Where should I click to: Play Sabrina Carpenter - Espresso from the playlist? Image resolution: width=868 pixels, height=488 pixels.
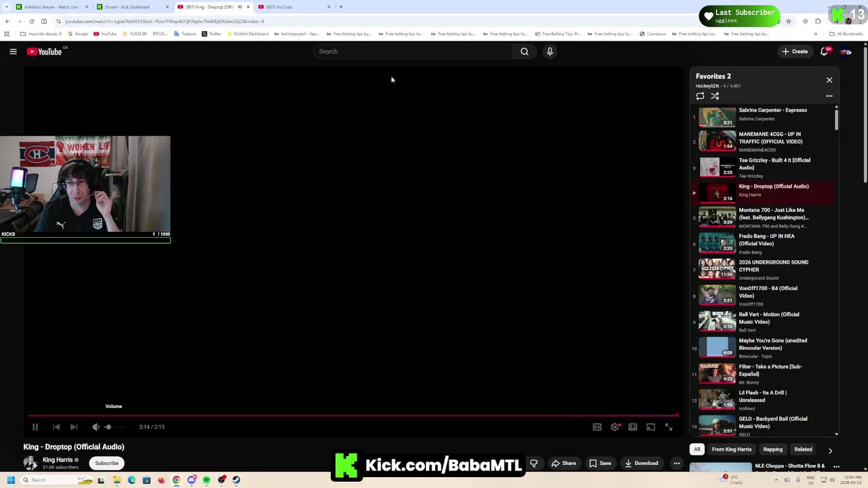tap(763, 115)
